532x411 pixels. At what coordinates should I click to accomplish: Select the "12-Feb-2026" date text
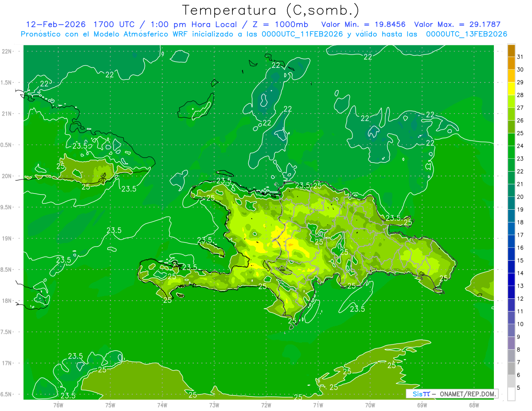click(55, 24)
